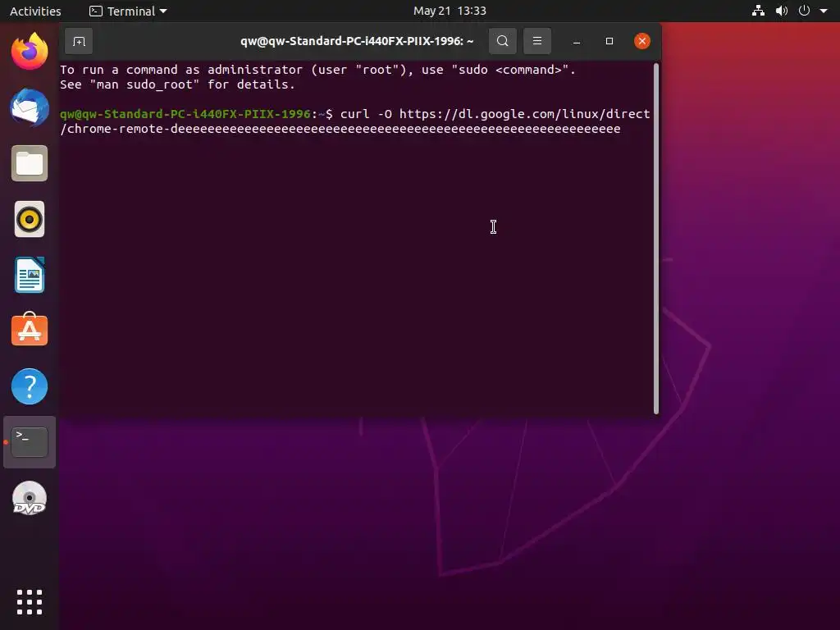Open LibreOffice Writer from the dock
840x630 pixels.
pos(30,275)
